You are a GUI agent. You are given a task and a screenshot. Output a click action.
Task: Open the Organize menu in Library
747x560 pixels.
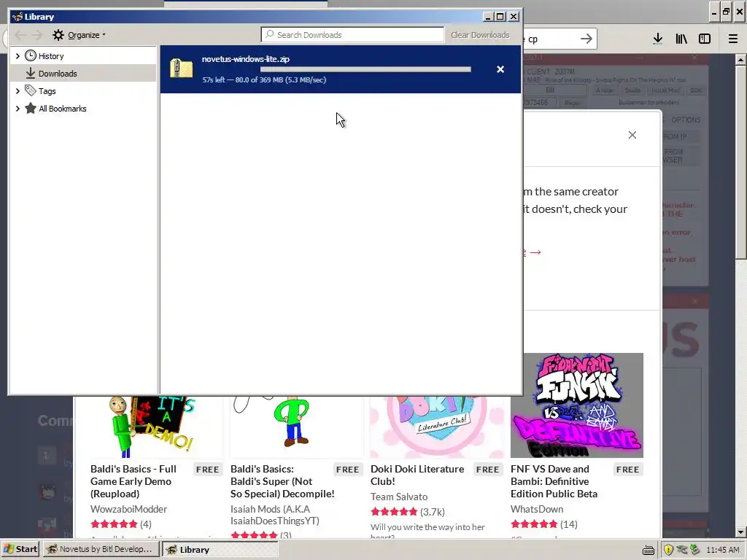[x=79, y=35]
